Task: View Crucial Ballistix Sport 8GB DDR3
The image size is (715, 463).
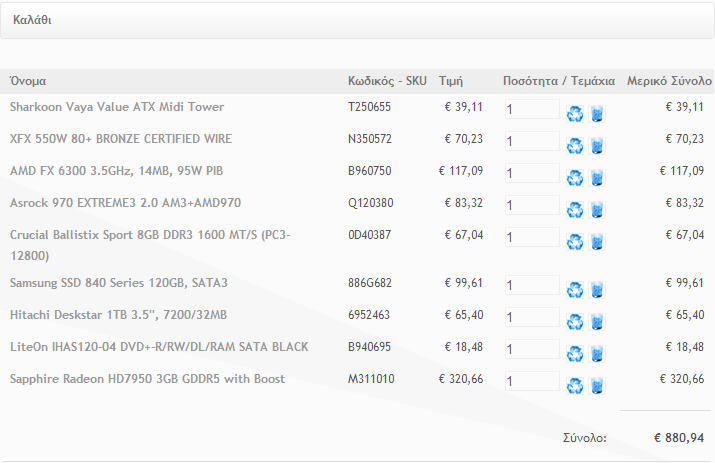Action: (150, 245)
